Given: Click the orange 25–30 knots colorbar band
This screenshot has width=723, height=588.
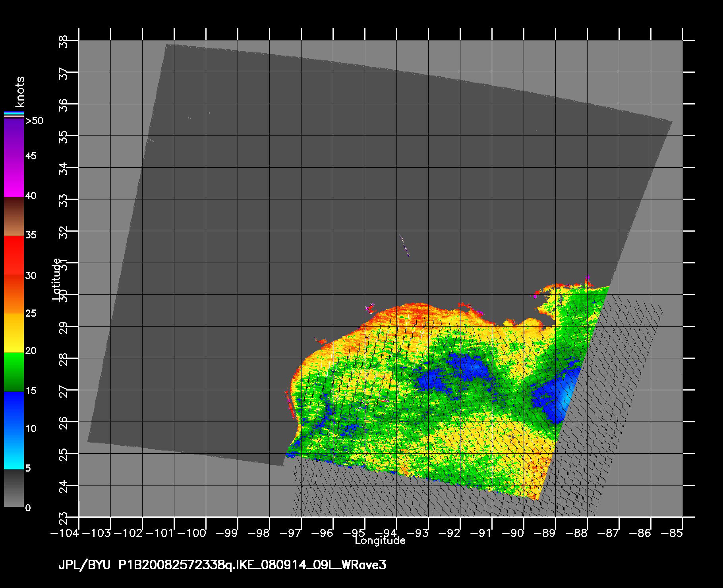Looking at the screenshot, I should point(14,294).
